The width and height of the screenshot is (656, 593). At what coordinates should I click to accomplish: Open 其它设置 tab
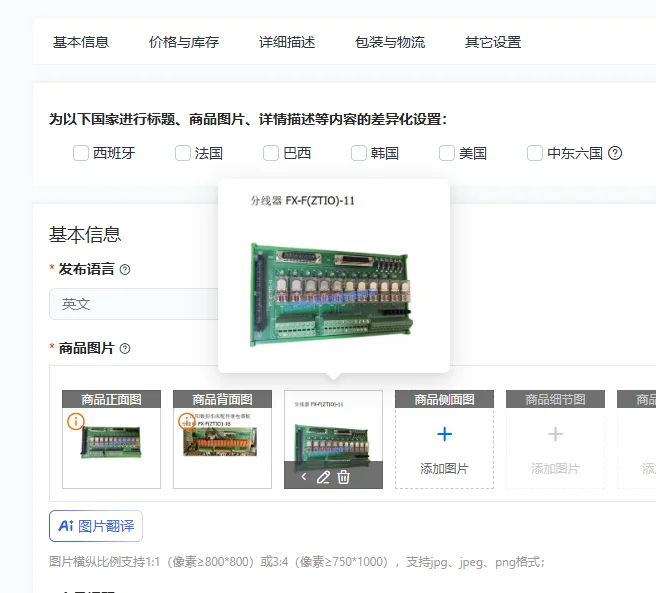(x=493, y=42)
